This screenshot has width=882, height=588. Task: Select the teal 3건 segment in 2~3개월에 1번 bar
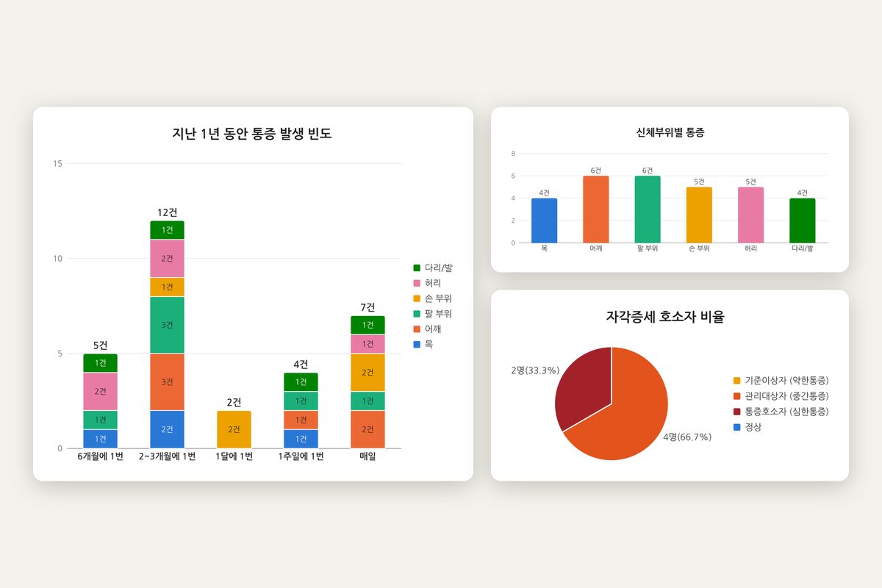coord(167,325)
